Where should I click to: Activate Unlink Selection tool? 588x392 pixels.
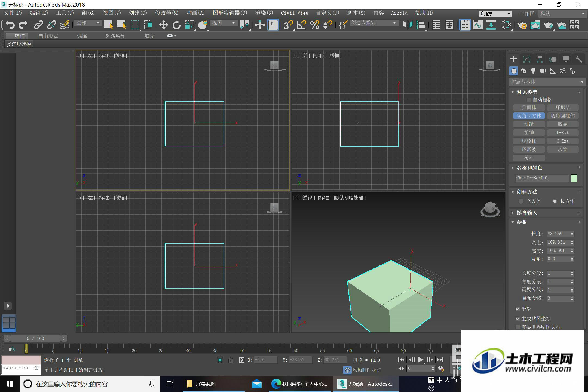click(x=51, y=25)
